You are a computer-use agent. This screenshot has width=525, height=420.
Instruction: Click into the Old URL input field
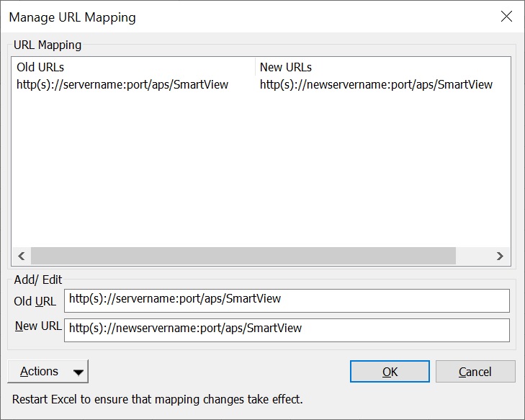(x=287, y=300)
